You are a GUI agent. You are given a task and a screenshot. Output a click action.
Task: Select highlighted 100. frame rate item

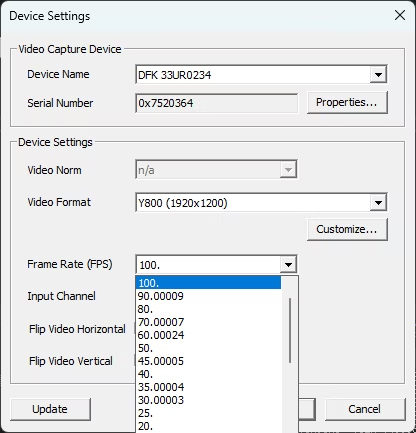coord(208,283)
